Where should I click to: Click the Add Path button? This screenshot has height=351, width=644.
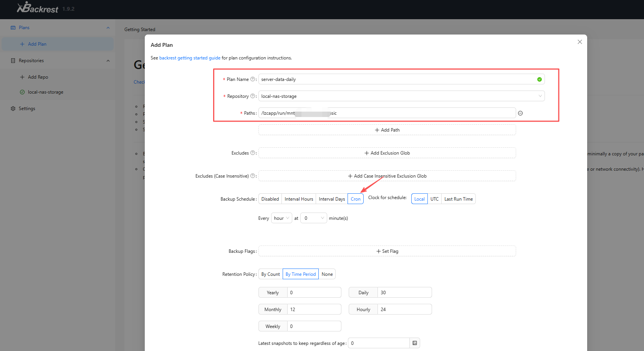[387, 130]
